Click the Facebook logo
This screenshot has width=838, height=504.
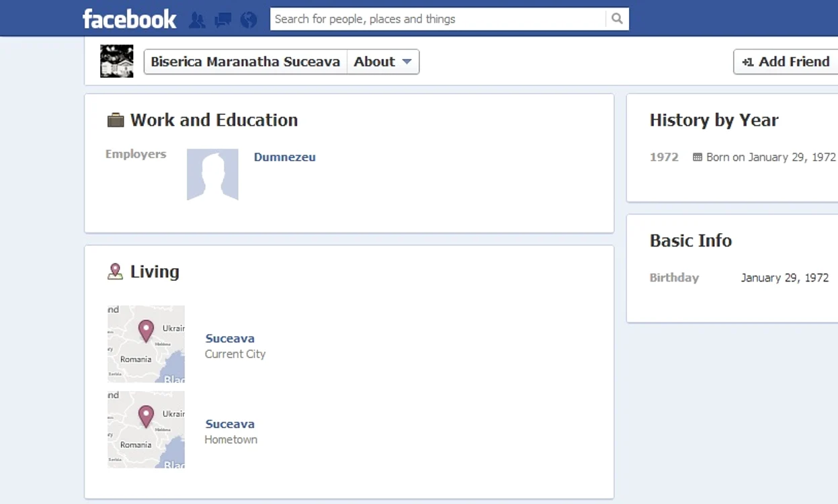(130, 19)
